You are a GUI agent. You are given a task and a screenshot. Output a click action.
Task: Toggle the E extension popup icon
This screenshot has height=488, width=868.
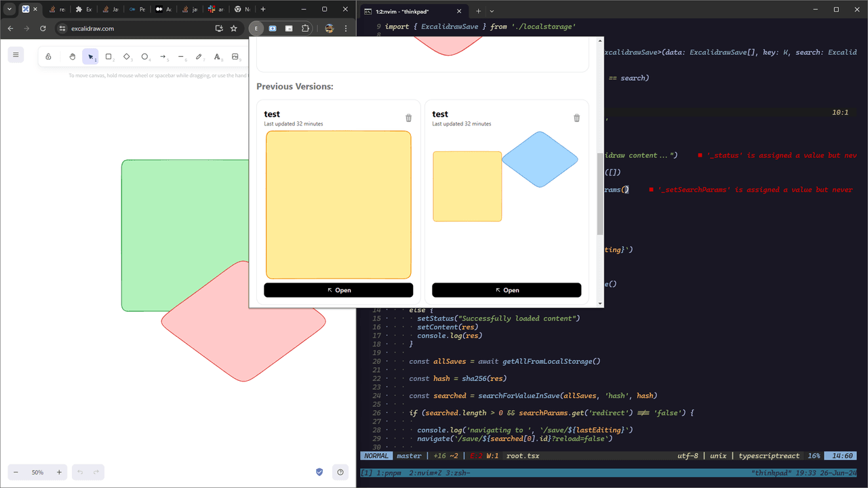click(x=256, y=28)
